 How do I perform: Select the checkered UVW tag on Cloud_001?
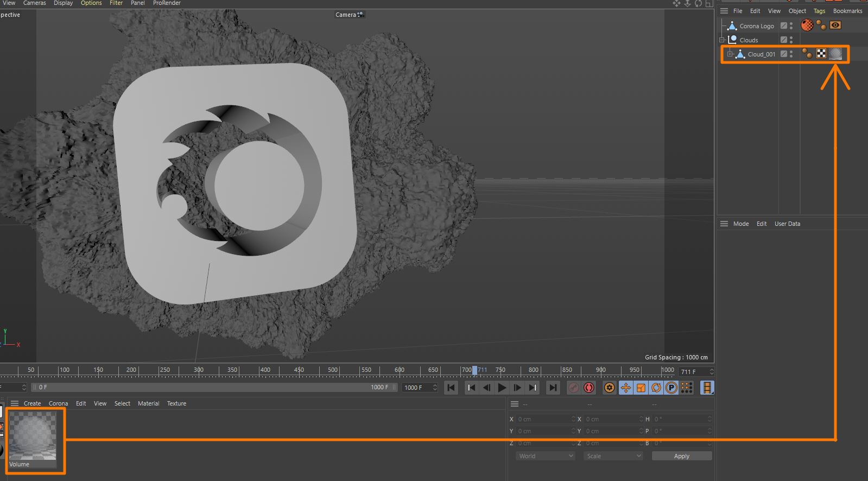[x=821, y=53]
